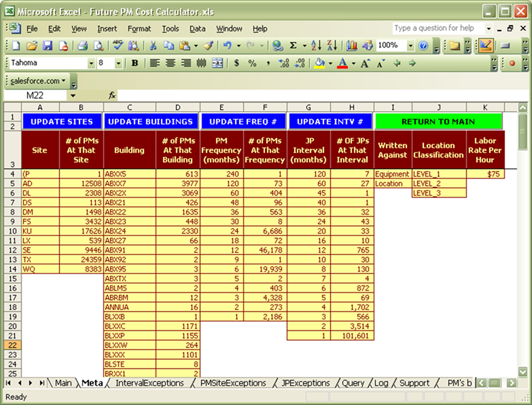Apply comma style

coord(268,63)
